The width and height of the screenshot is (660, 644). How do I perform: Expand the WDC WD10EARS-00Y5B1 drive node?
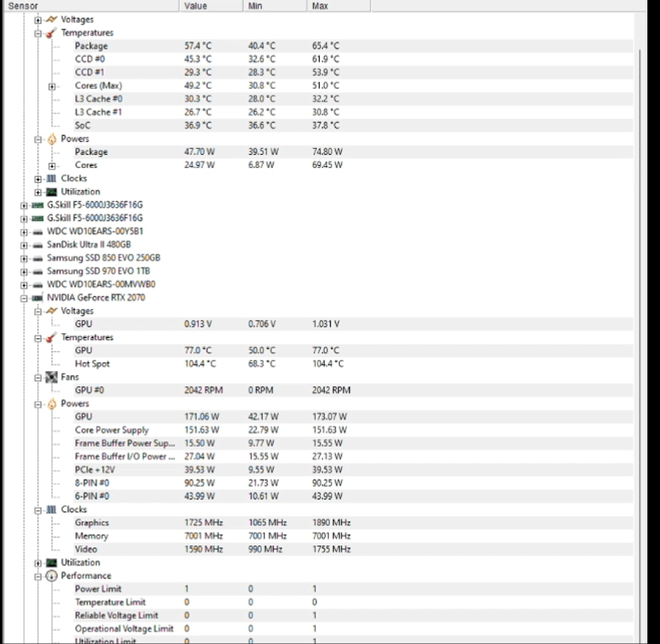coord(24,233)
